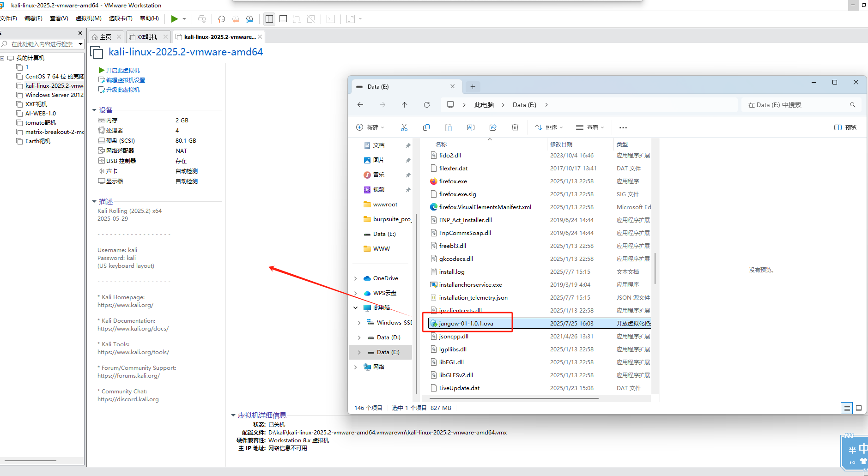
Task: Click the take snapshot clock icon
Action: pos(222,19)
